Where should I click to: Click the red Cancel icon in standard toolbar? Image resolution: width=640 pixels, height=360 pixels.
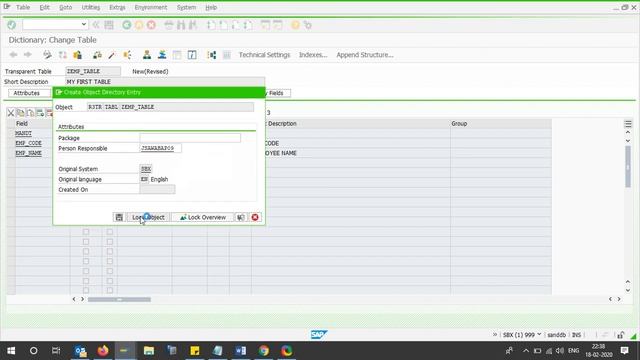tap(151, 25)
